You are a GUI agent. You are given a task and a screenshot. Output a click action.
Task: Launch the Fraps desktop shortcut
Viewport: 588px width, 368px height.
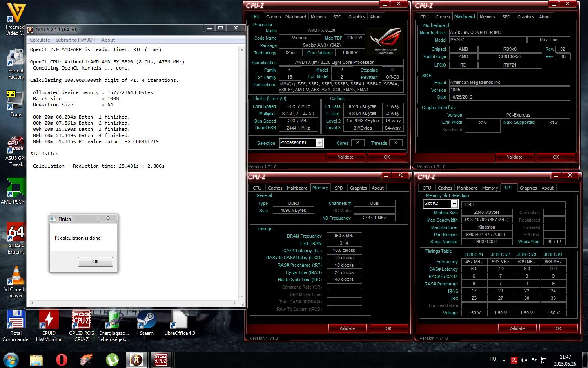(x=16, y=103)
